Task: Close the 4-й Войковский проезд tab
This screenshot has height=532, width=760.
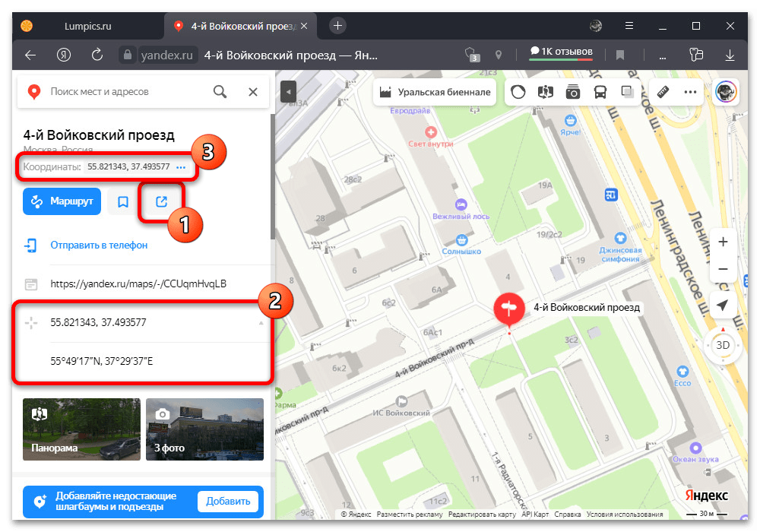Action: point(304,26)
